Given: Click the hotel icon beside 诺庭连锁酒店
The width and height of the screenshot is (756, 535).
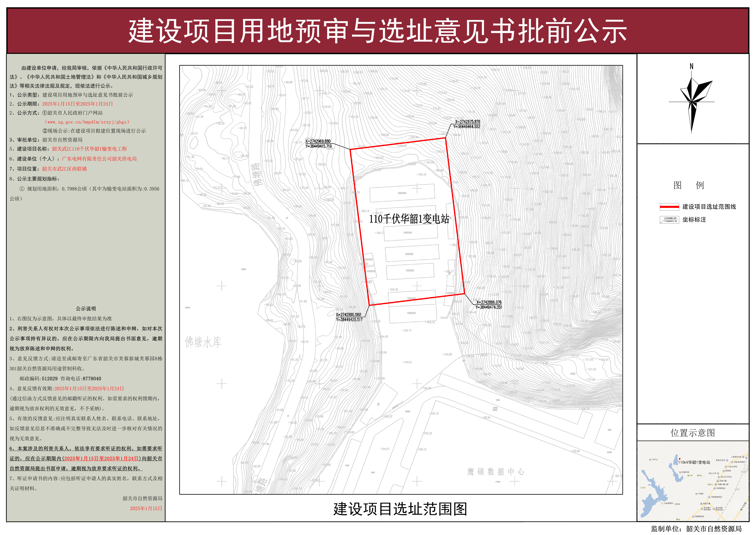Looking at the screenshot, I should point(732,462).
